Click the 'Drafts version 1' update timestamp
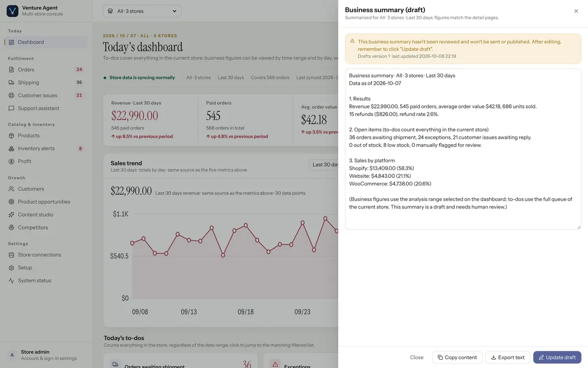This screenshot has height=368, width=588. tap(407, 56)
